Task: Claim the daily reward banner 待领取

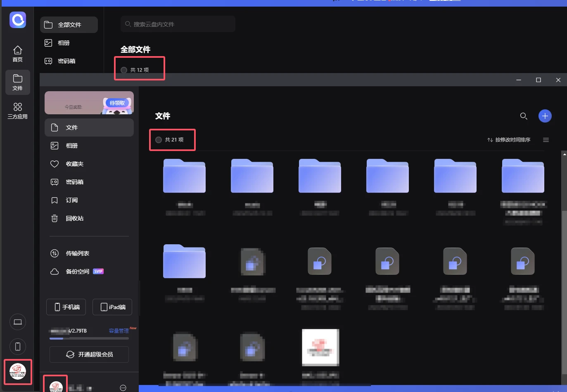Action: [117, 103]
